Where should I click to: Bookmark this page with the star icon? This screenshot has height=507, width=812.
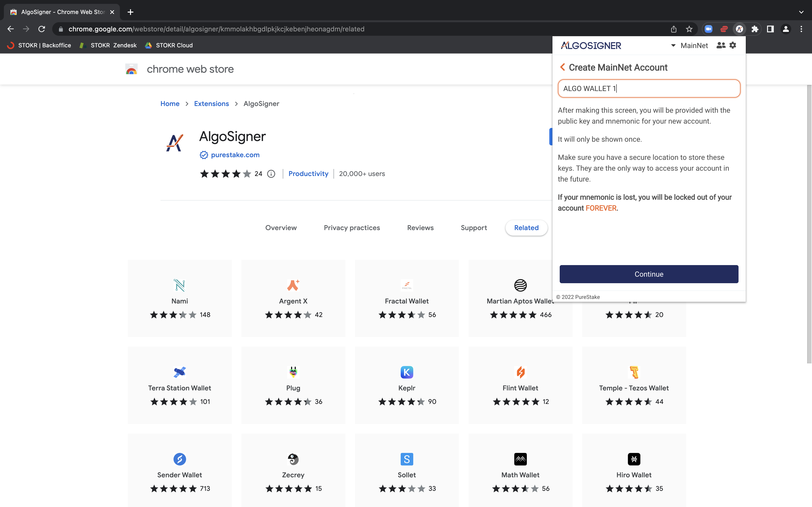689,29
